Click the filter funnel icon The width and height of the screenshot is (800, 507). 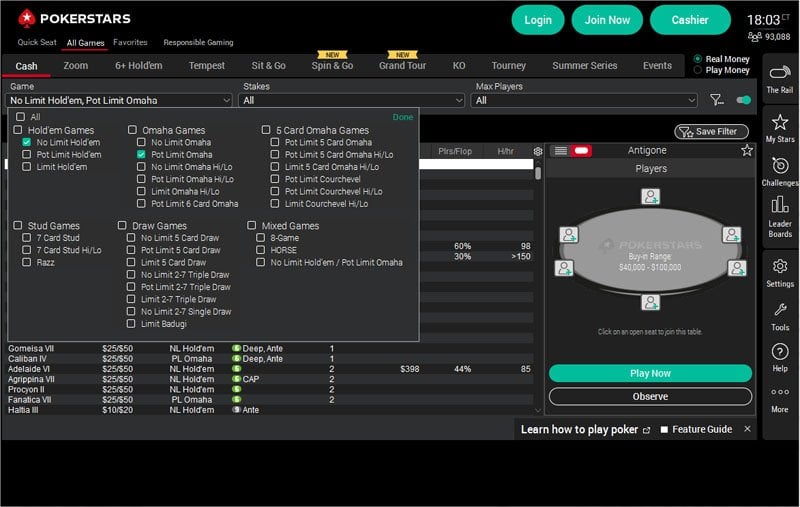(x=717, y=100)
